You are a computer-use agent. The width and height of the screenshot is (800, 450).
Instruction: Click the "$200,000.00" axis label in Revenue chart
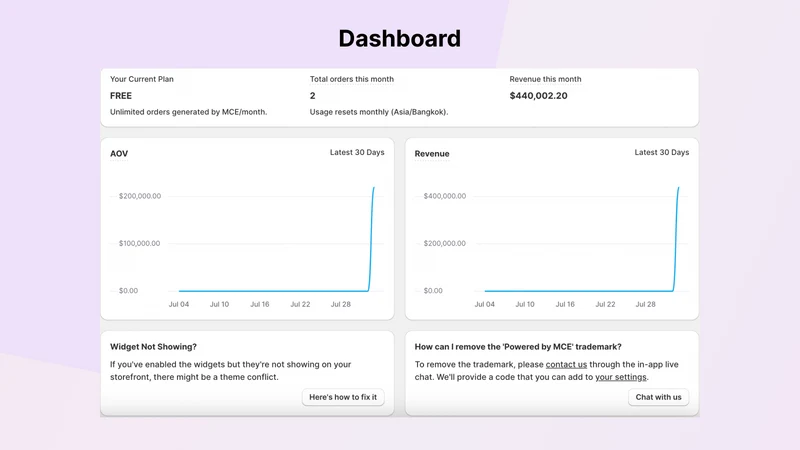[x=444, y=243]
